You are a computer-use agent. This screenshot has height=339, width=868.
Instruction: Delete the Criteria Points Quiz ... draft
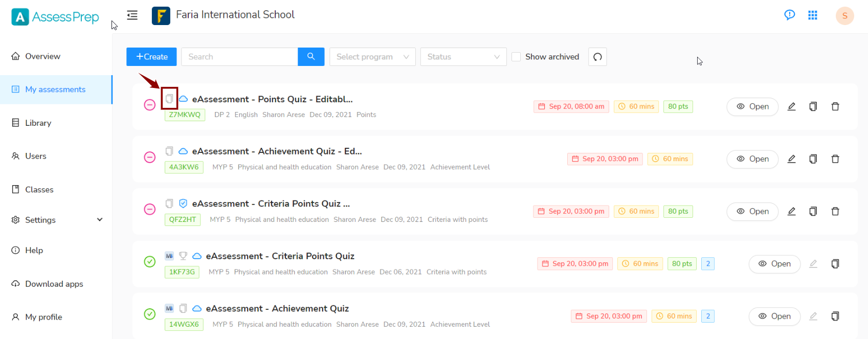tap(835, 211)
